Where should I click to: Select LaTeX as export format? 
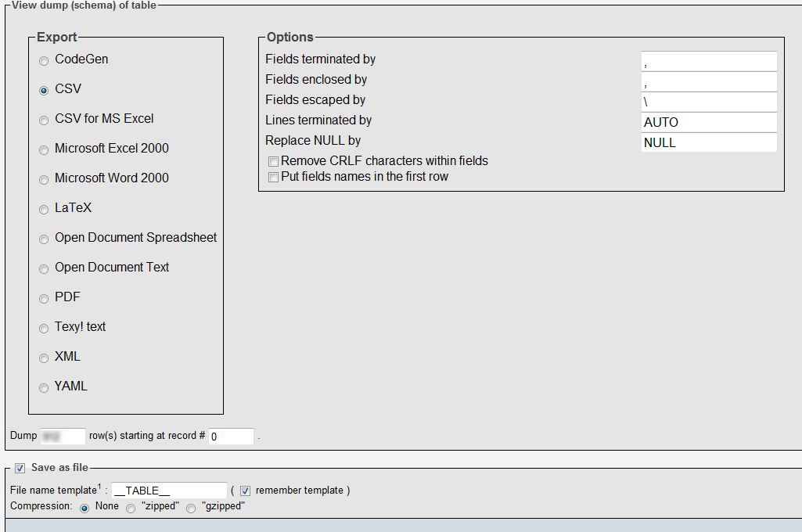point(44,210)
